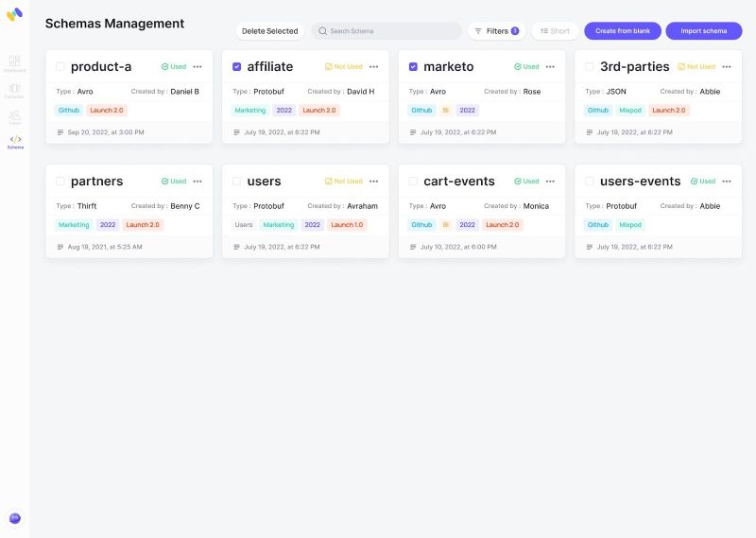Select the Launch 2.0 tag on affiliate card
The width and height of the screenshot is (756, 538).
(319, 110)
